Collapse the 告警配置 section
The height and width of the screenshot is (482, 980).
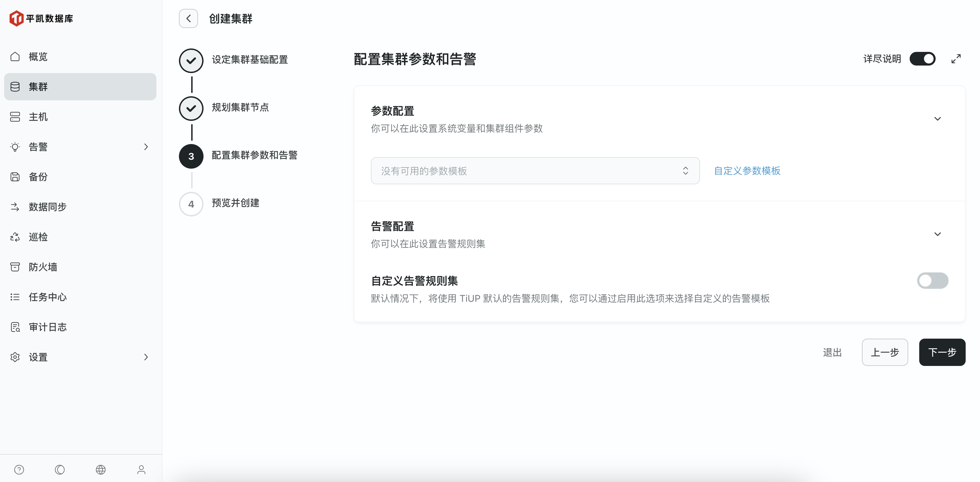pos(937,234)
